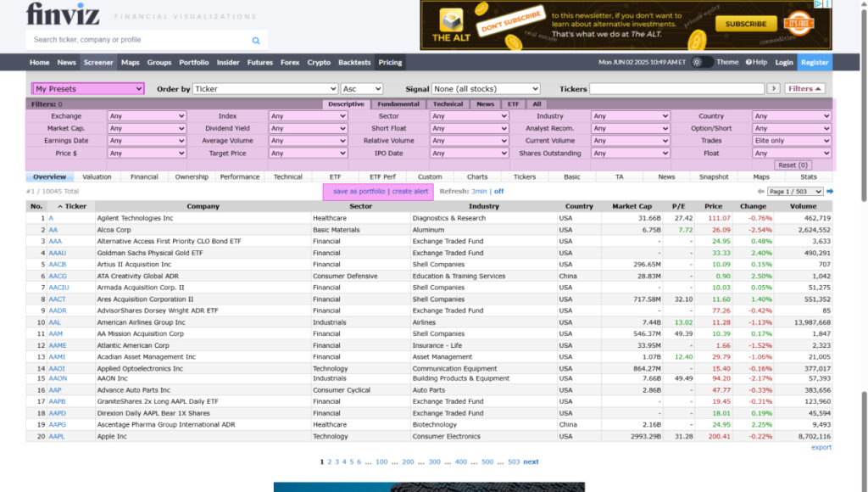The width and height of the screenshot is (868, 492).
Task: Open the Market Cap. filter dropdown
Action: (147, 128)
